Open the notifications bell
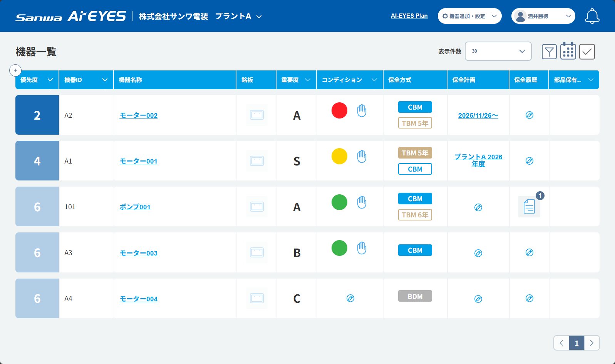 click(x=592, y=16)
